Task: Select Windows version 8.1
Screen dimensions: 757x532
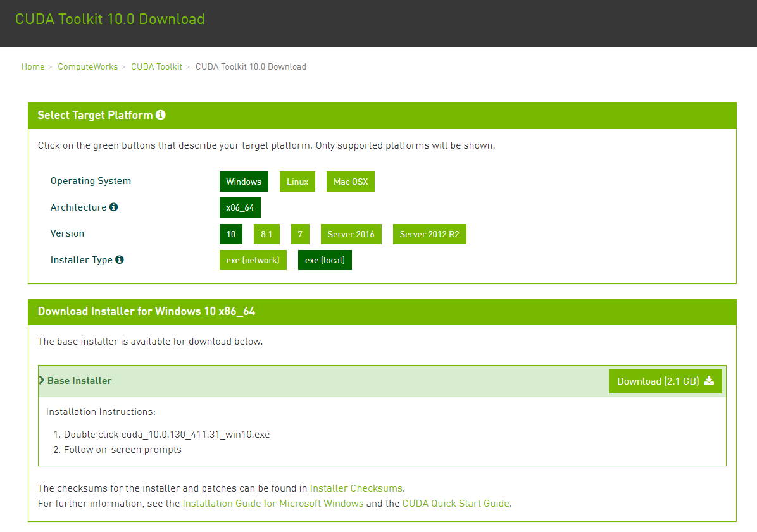Action: click(x=266, y=234)
